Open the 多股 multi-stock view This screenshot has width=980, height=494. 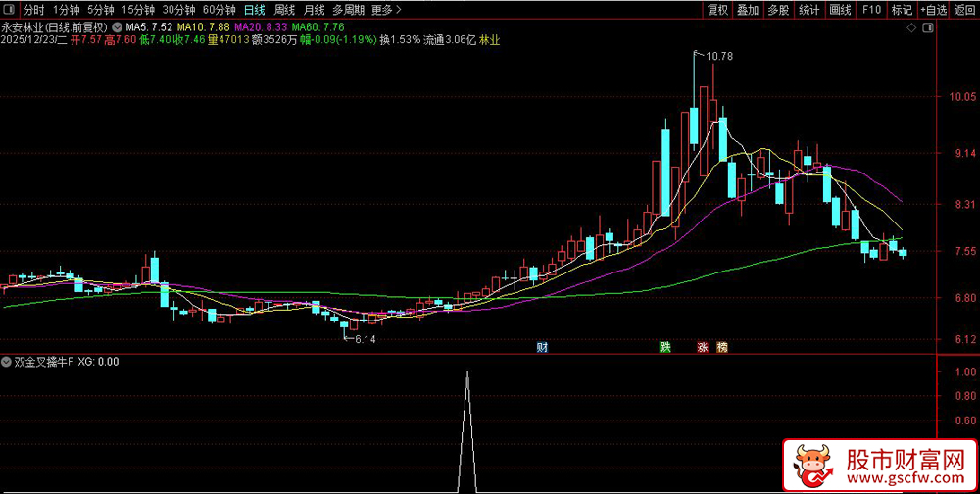tap(778, 10)
